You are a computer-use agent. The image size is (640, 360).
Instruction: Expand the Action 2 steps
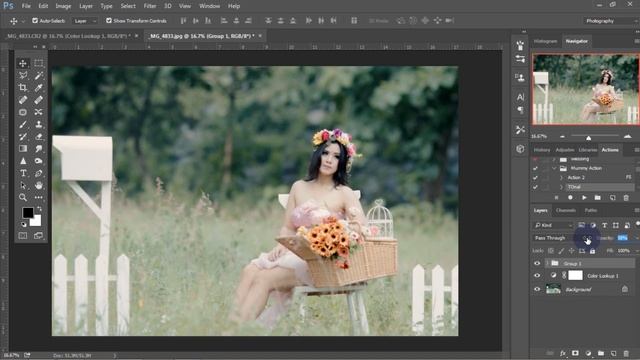coord(561,178)
